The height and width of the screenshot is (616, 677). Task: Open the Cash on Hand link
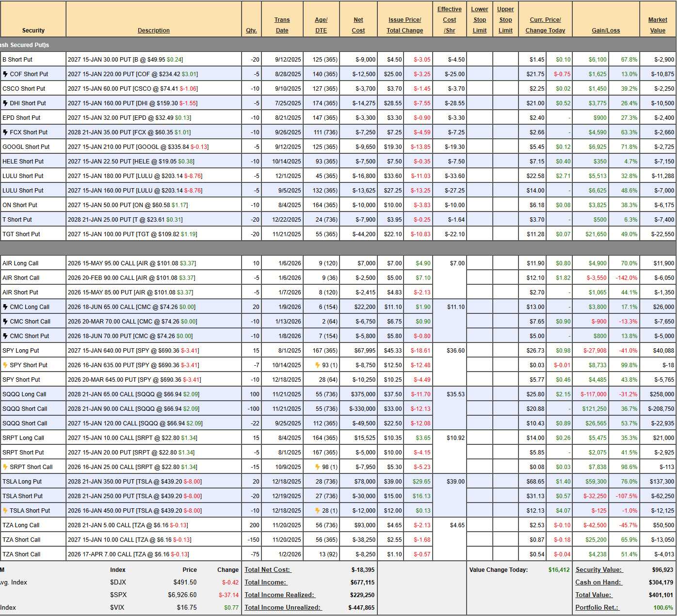pyautogui.click(x=598, y=583)
